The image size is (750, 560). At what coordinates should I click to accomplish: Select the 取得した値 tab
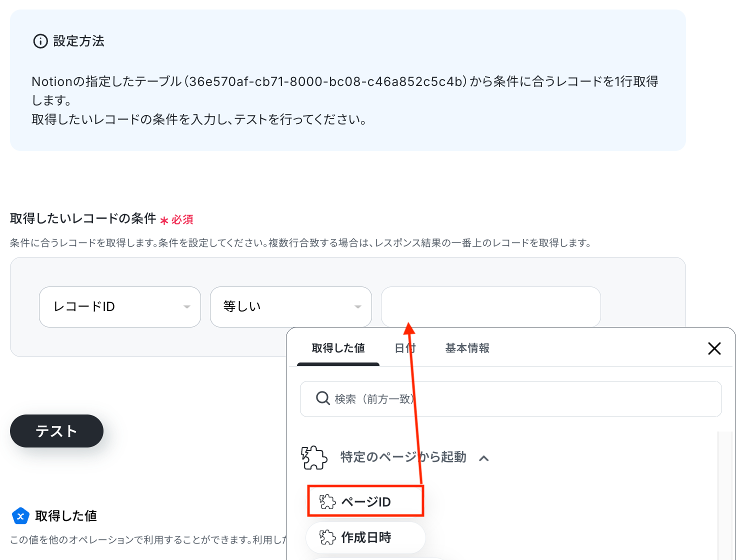338,348
